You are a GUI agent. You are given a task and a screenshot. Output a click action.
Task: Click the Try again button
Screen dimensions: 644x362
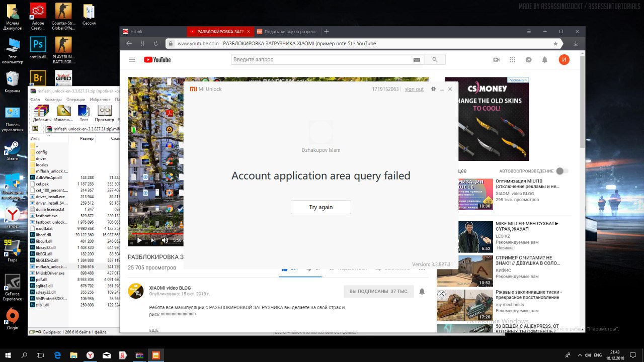pyautogui.click(x=321, y=207)
